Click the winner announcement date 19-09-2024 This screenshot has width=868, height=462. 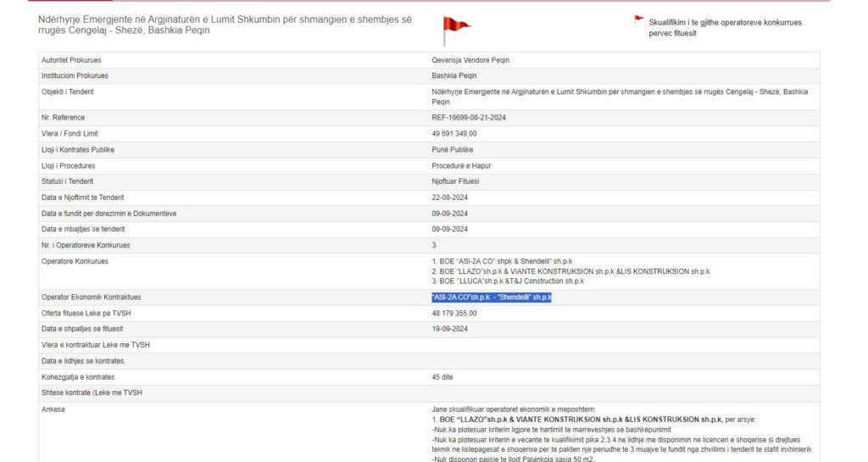450,329
